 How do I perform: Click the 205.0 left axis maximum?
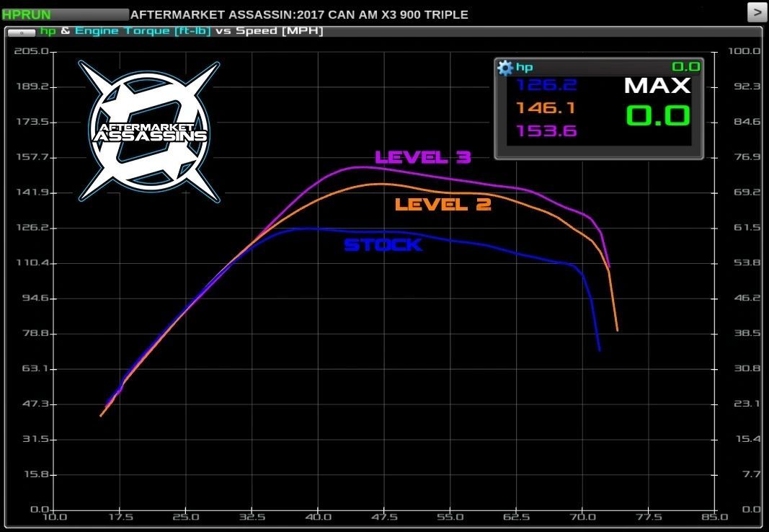pyautogui.click(x=32, y=51)
